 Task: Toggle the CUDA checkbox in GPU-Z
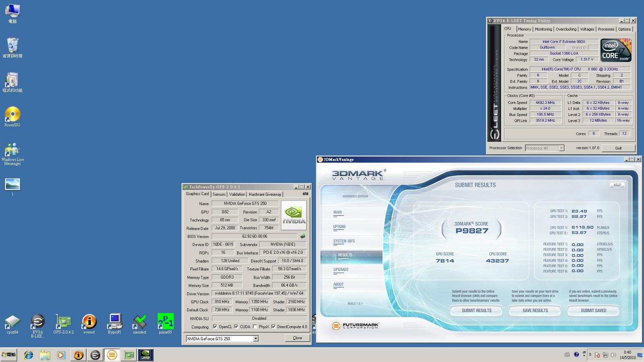[236, 327]
